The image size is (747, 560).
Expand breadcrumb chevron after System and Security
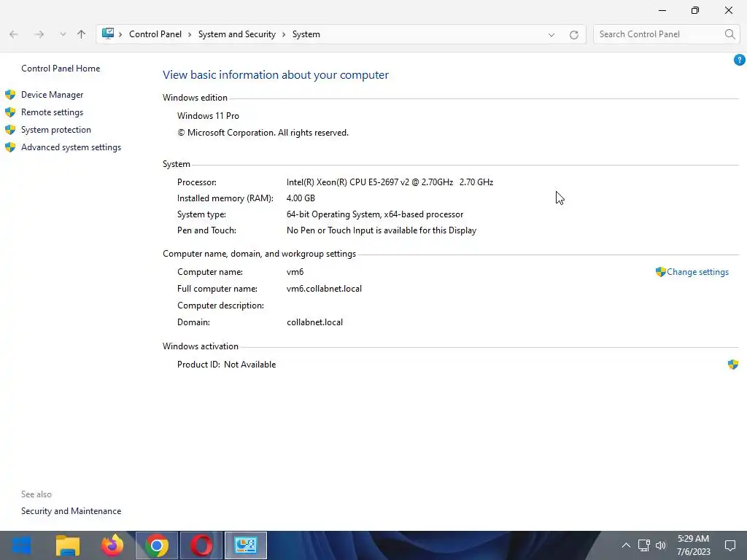click(x=284, y=34)
